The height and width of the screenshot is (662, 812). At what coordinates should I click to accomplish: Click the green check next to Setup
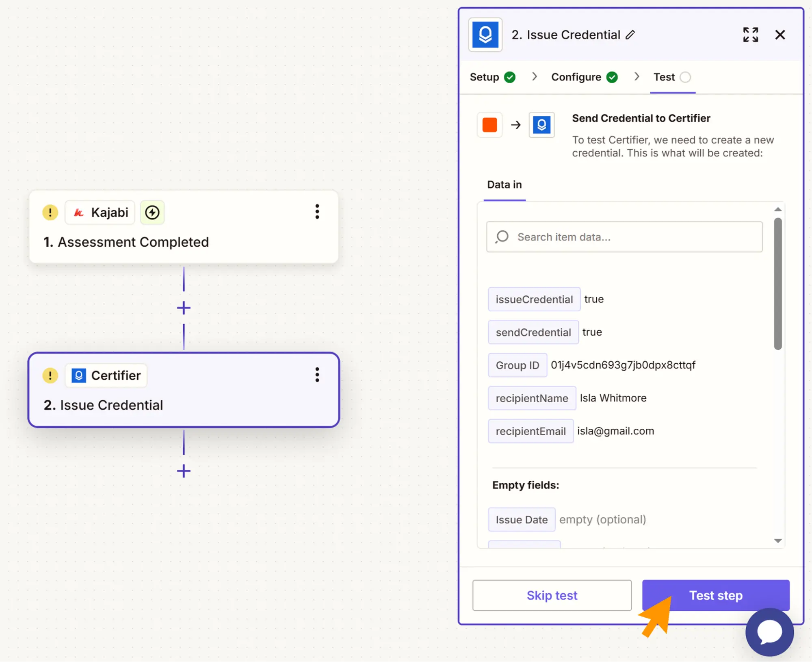point(510,77)
